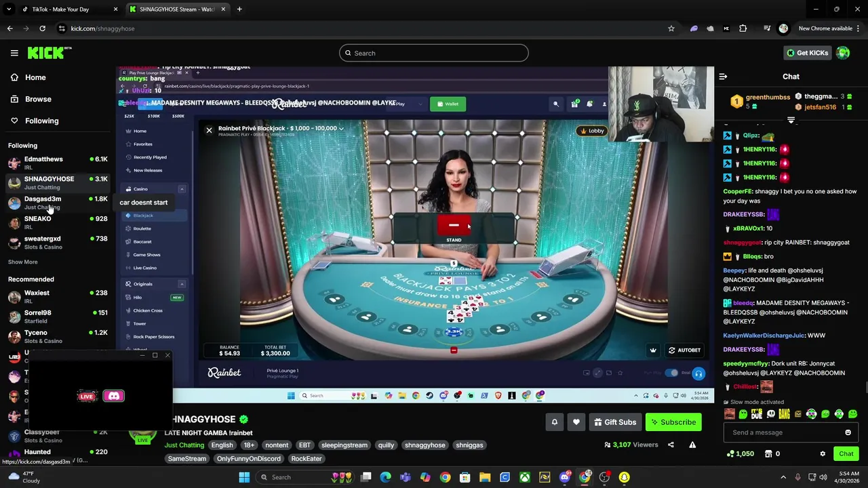The image size is (868, 488).
Task: Open the channel shop icon beside 0
Action: [768, 453]
